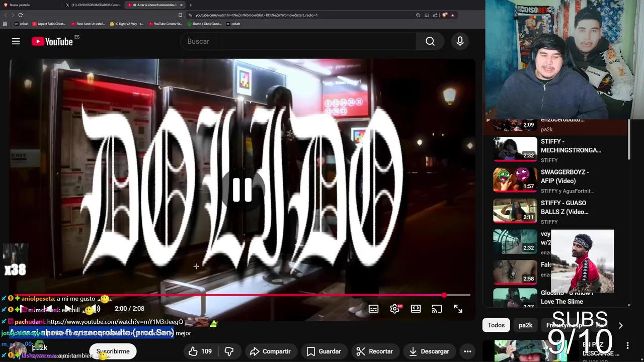644x362 pixels.
Task: Open a new browser tab with the plus
Action: (x=190, y=5)
